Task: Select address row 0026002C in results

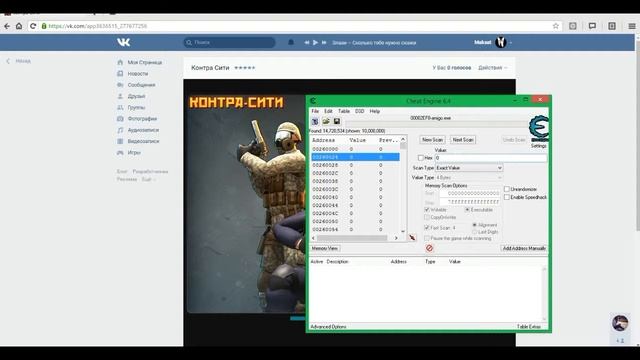Action: [x=355, y=173]
